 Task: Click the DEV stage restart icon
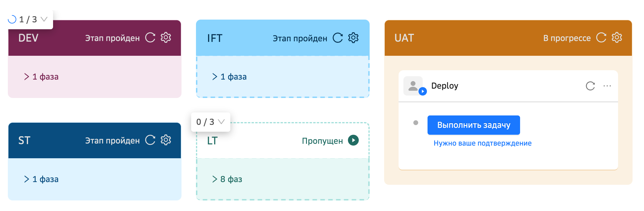tap(150, 38)
